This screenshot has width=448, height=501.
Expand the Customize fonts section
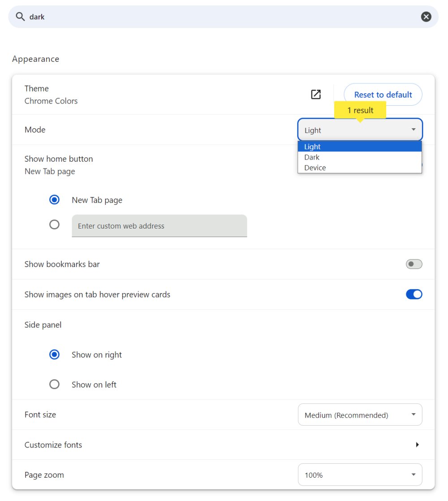point(53,445)
